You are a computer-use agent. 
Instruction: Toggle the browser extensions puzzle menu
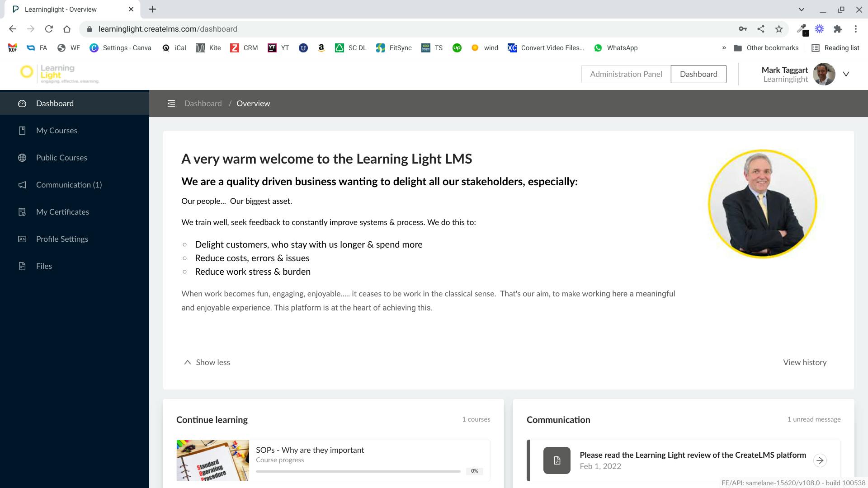(838, 28)
